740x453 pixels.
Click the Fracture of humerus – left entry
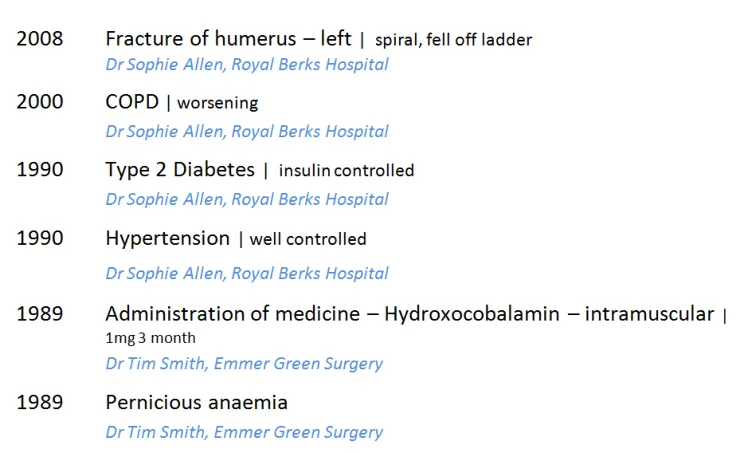point(228,39)
